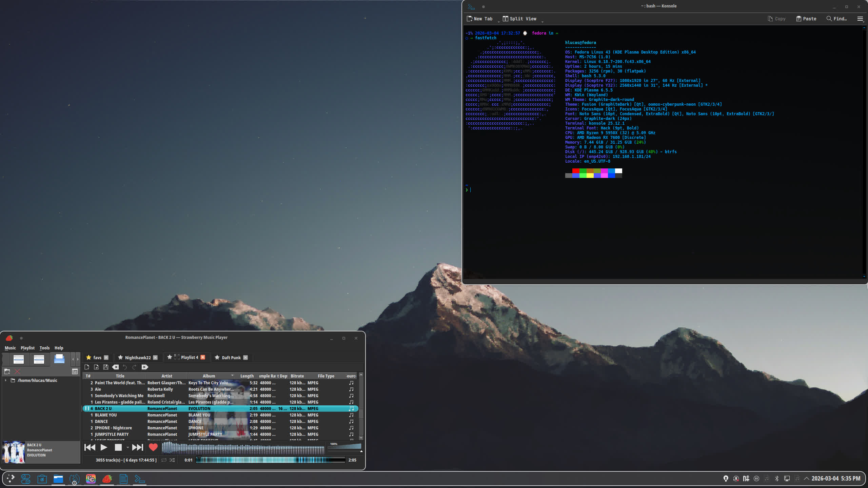Close the Playlist 4 tab
Screen dimensions: 868x488
click(x=203, y=357)
